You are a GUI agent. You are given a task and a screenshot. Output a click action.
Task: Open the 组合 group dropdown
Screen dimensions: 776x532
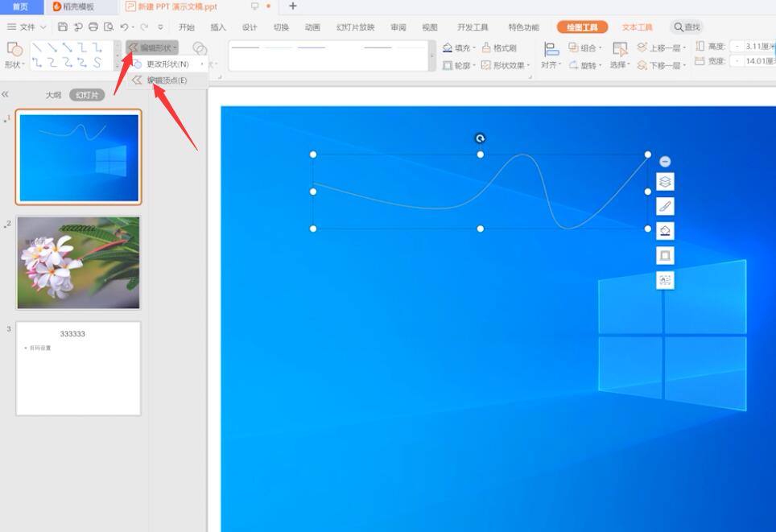click(585, 47)
